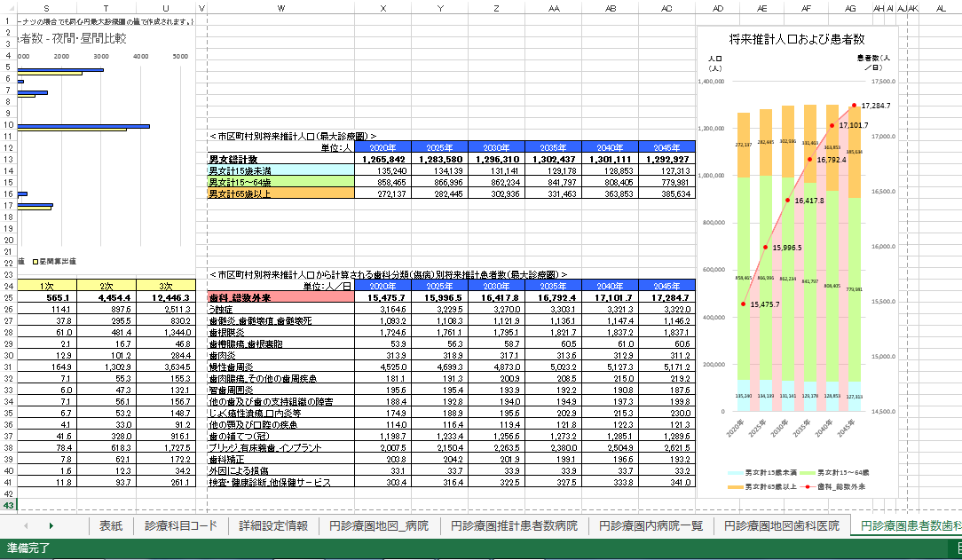Image resolution: width=962 pixels, height=560 pixels.
Task: Select the 智歯周囲炎 row label
Action: click(281, 390)
